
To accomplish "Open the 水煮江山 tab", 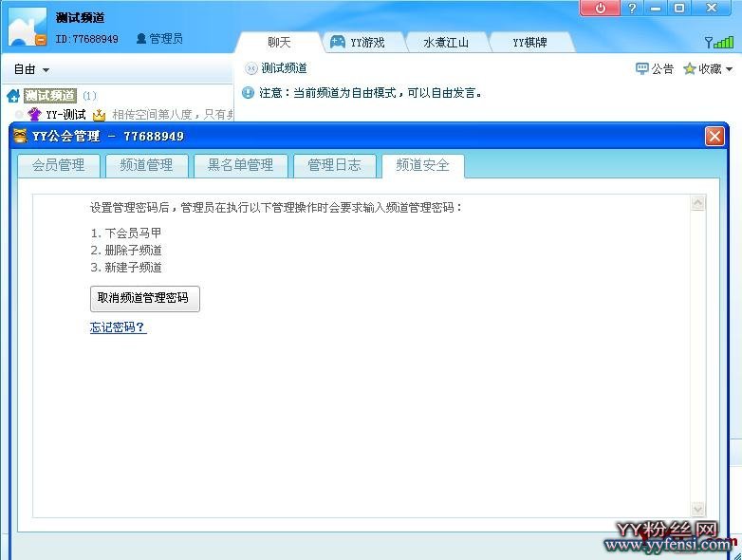I will tap(446, 42).
